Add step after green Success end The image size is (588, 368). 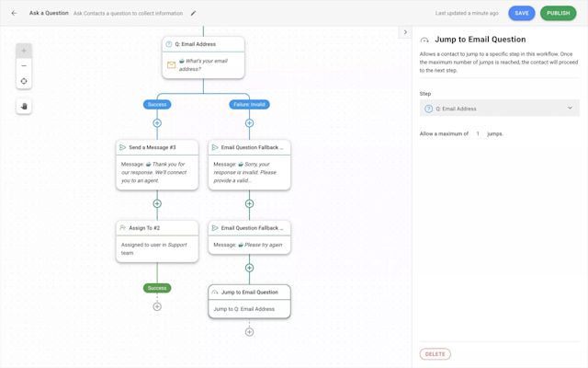coord(157,306)
